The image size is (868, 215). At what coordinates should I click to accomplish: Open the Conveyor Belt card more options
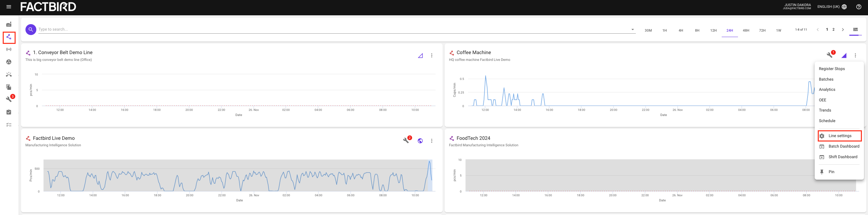click(x=432, y=55)
